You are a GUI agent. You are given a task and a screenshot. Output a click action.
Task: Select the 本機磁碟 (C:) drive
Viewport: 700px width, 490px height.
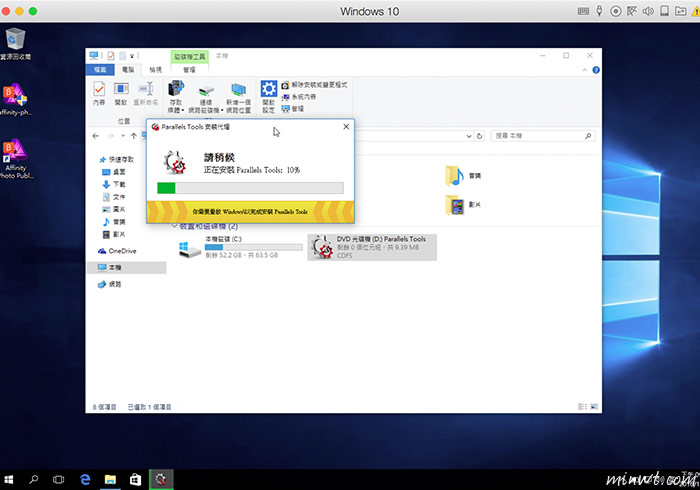[241, 247]
